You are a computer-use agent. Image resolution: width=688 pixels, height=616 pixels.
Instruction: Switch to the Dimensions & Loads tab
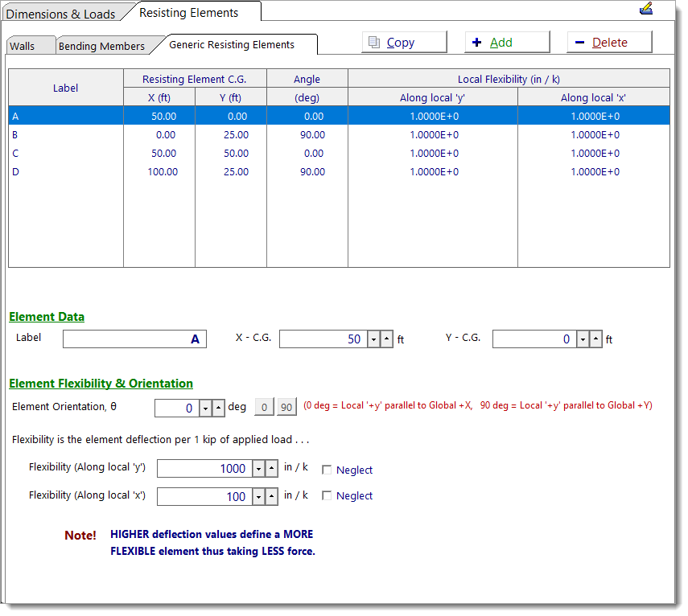(x=61, y=14)
